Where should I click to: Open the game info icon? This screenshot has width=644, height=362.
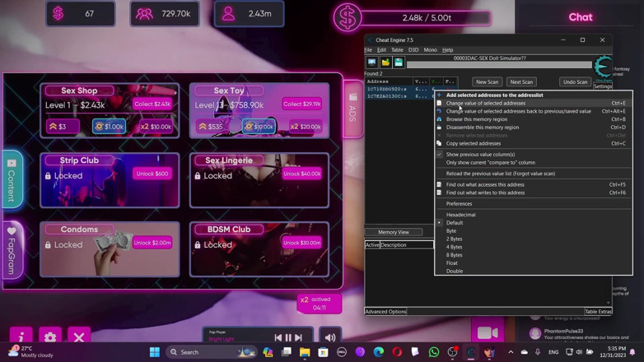[x=21, y=336]
